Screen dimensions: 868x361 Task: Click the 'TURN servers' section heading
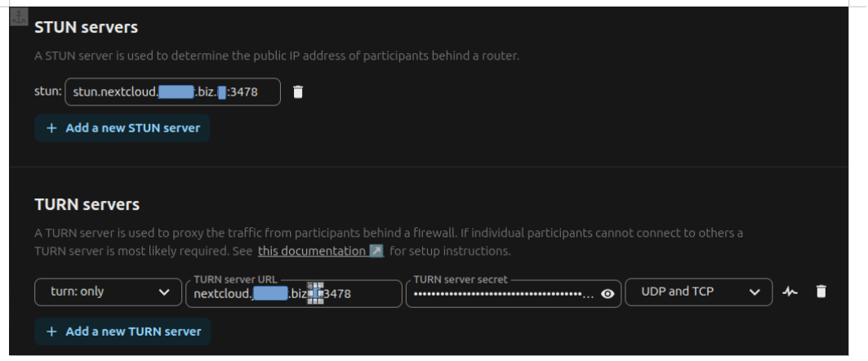(x=87, y=204)
